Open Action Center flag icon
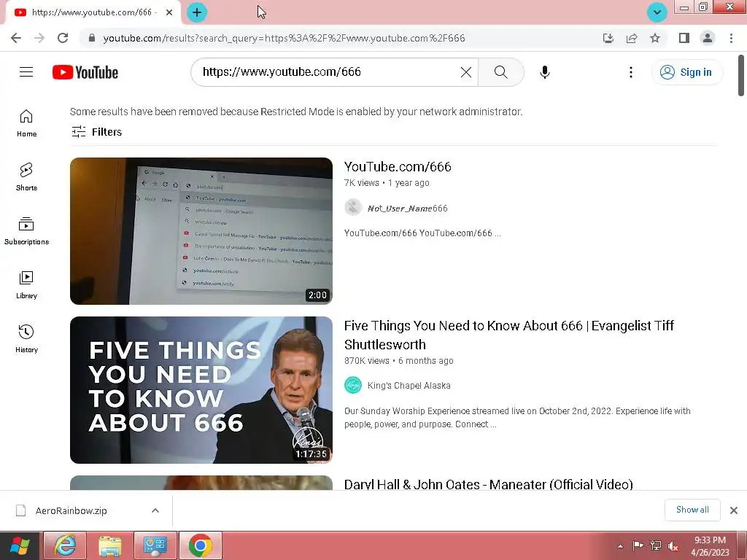This screenshot has width=747, height=560. tap(638, 545)
